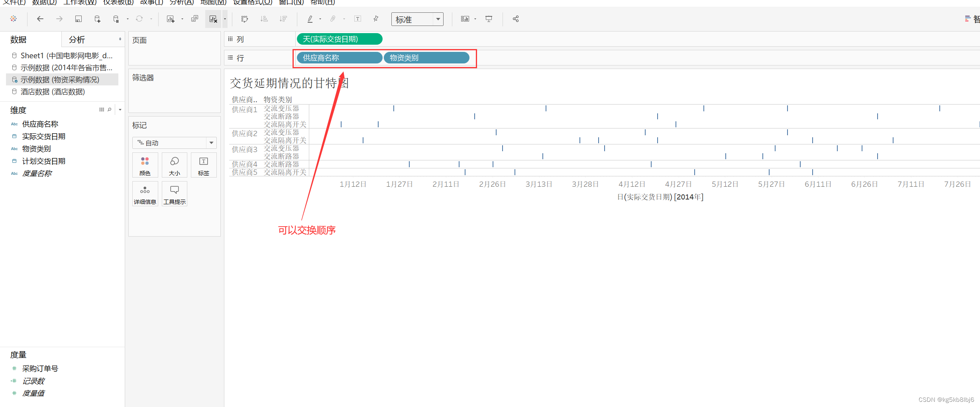Open the dimensions pane dropdown menu arrow
The width and height of the screenshot is (980, 407).
tap(120, 109)
